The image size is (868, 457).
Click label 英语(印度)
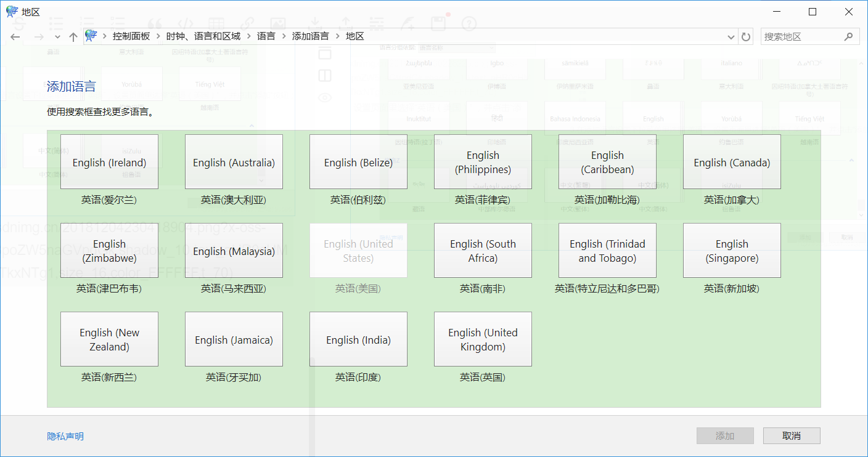pyautogui.click(x=358, y=378)
